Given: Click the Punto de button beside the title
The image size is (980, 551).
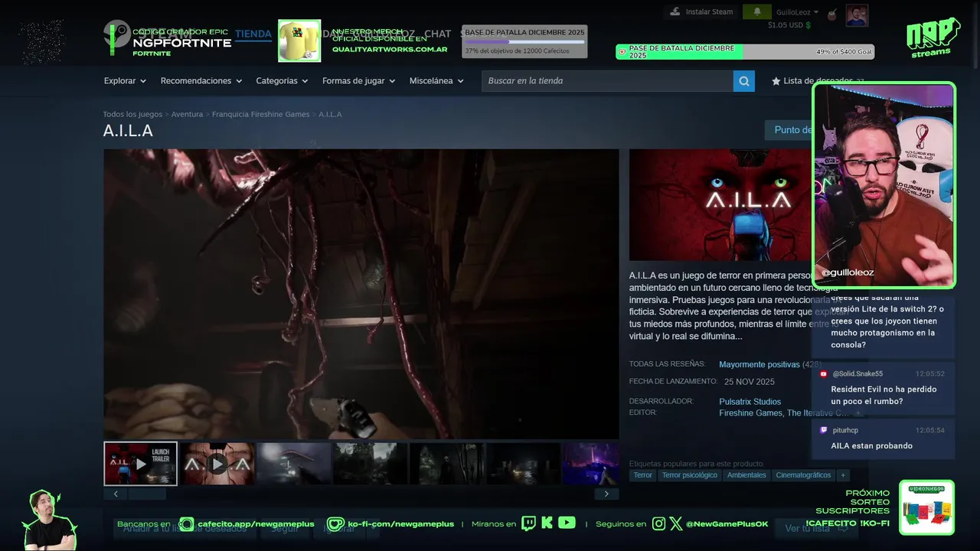Looking at the screenshot, I should 789,130.
